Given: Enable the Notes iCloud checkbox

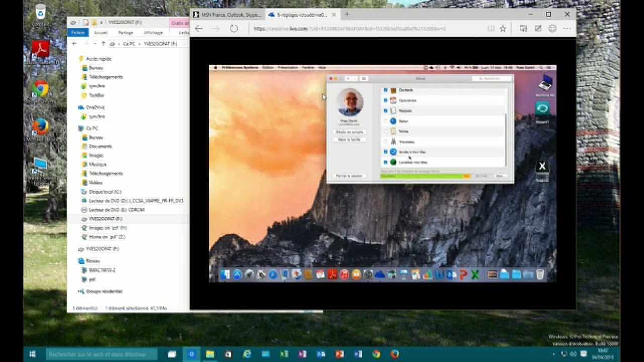Looking at the screenshot, I should pos(386,131).
